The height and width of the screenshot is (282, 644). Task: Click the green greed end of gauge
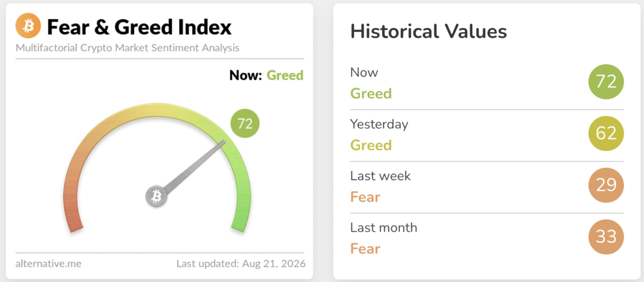click(x=239, y=212)
